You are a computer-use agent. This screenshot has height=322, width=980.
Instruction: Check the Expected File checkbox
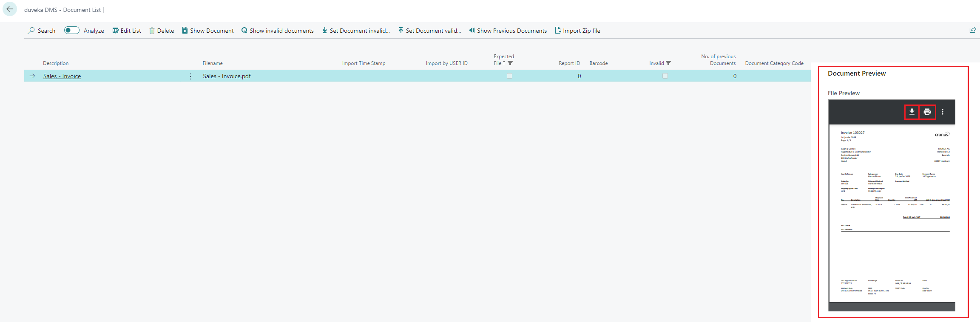pos(509,76)
